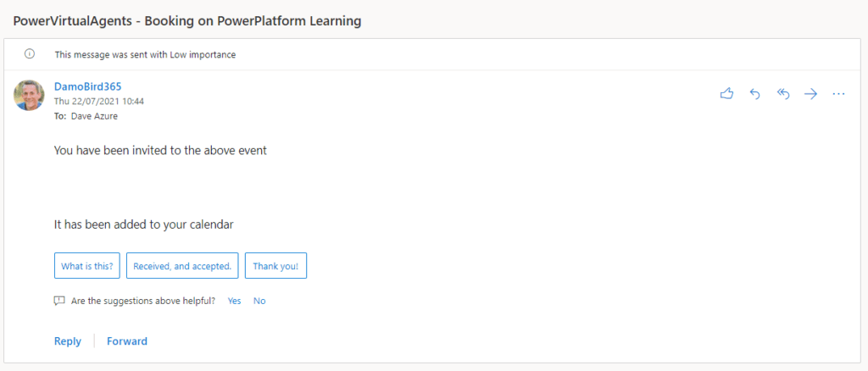The image size is (868, 371).
Task: Click the message sent date Thu 22/07/2021
Action: pyautogui.click(x=99, y=102)
